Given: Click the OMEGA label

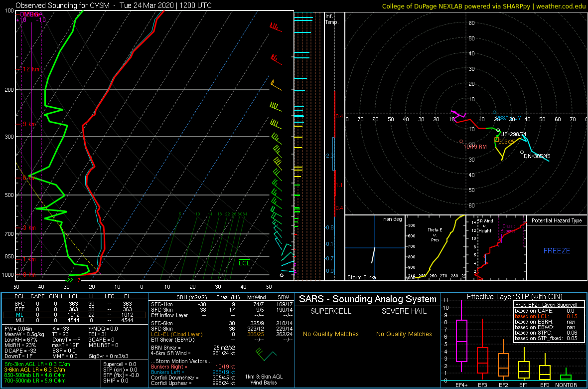Looking at the screenshot, I should click(x=32, y=14).
